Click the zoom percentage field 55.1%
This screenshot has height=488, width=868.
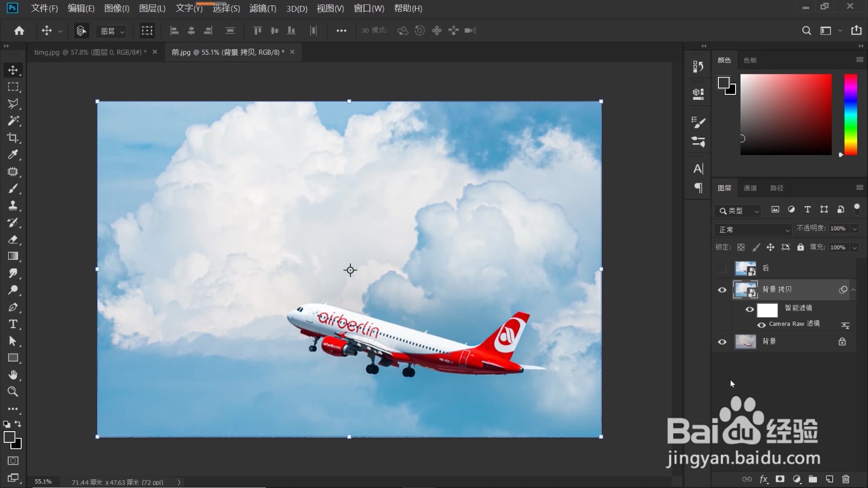pos(43,481)
